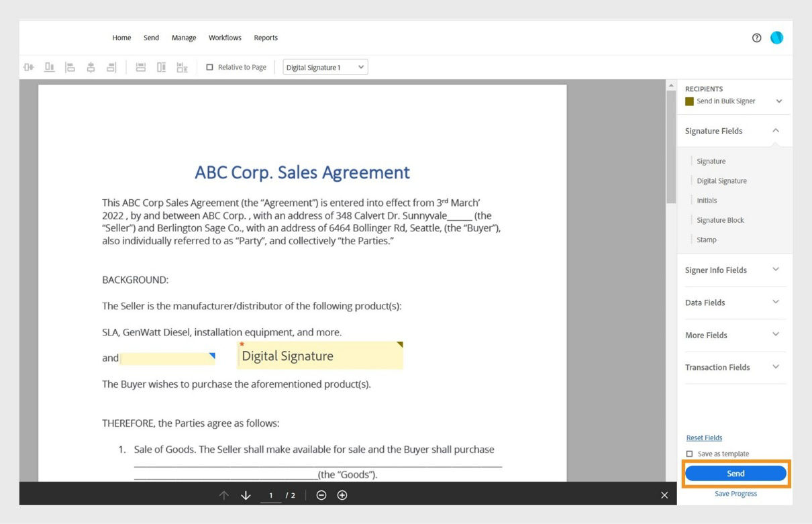This screenshot has height=524, width=812.
Task: Switch to the Manage tab
Action: click(x=183, y=38)
